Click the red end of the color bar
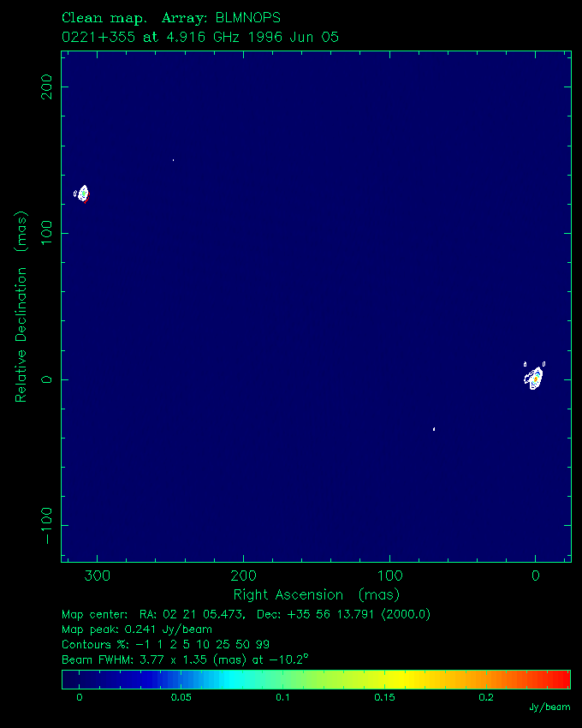582x728 pixels. (561, 679)
